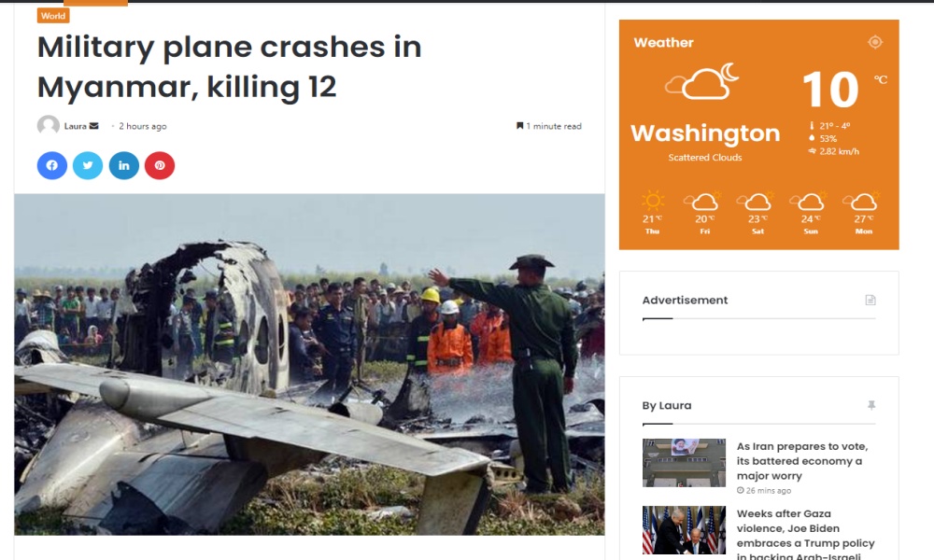Click the envelope icon next to Laura

point(93,126)
